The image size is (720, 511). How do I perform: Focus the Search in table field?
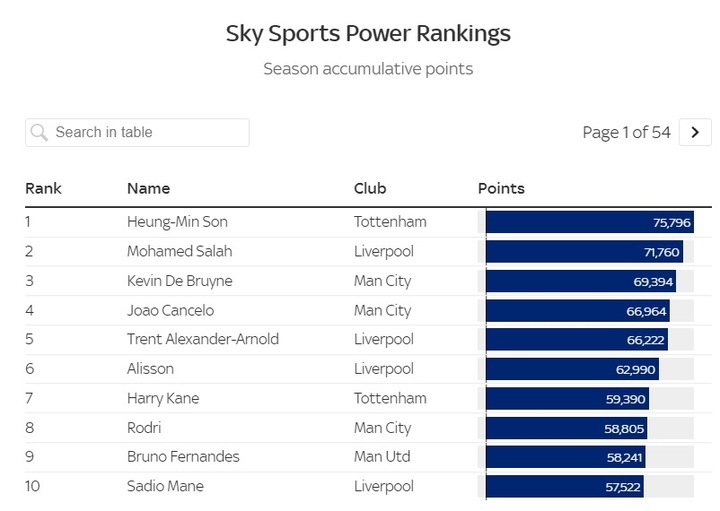137,133
